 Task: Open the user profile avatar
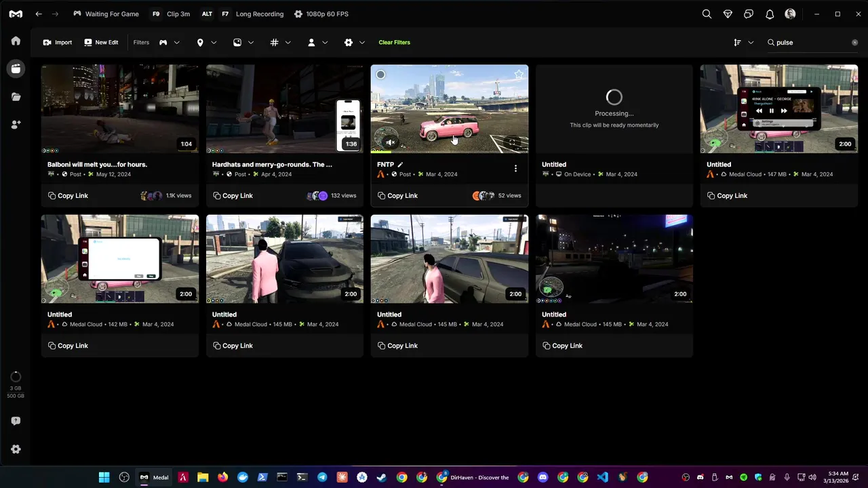click(x=790, y=14)
